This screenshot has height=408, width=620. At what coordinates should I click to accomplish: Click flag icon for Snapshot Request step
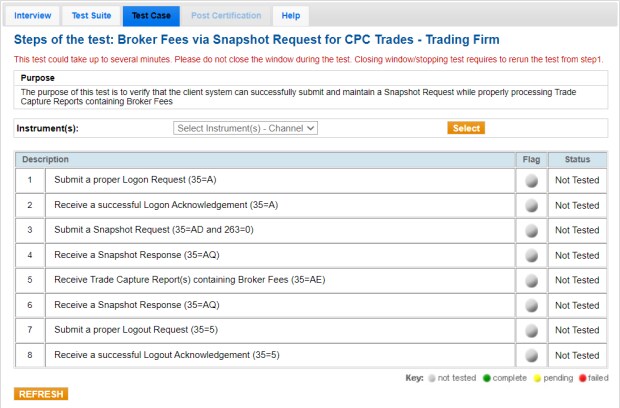coord(531,230)
